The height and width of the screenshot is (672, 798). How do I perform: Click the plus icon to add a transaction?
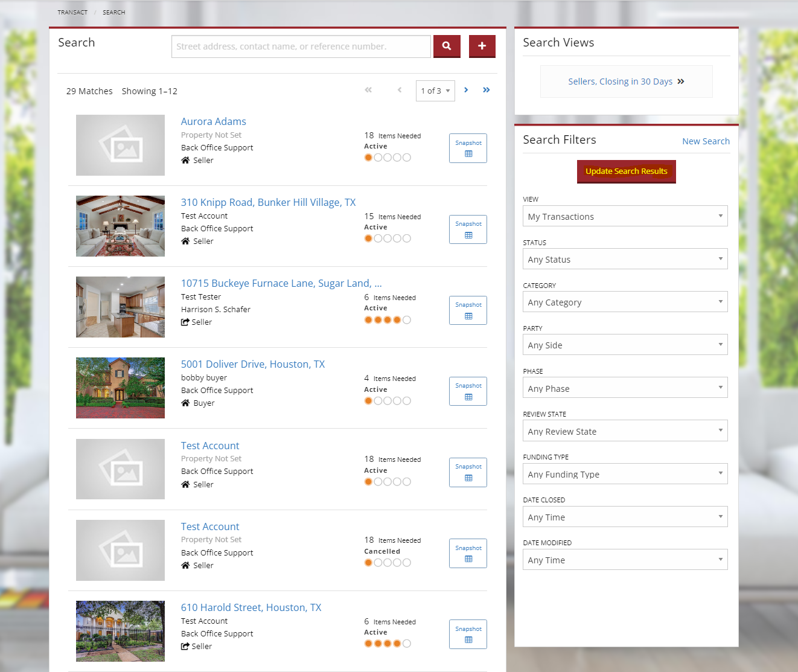pos(482,46)
